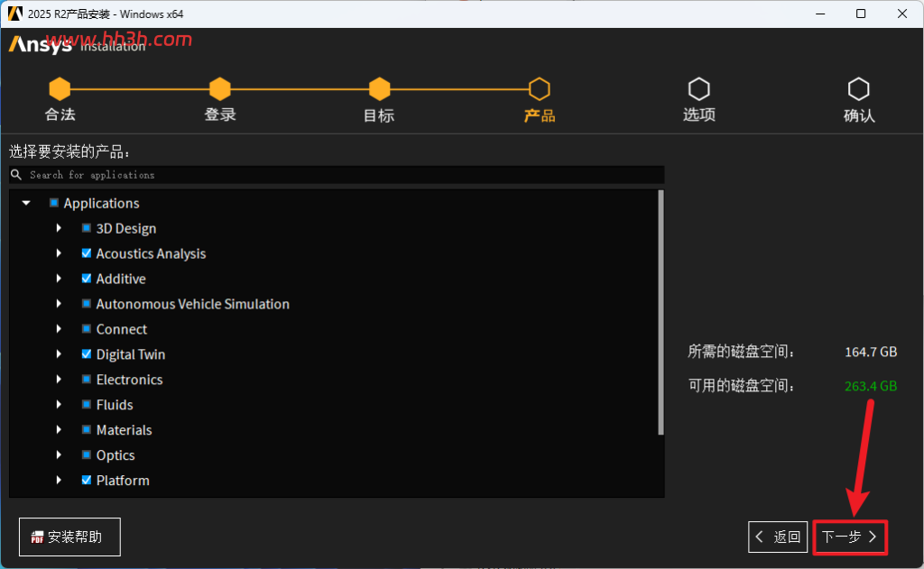Uncheck the Acoustics Analysis checkbox
The width and height of the screenshot is (924, 569).
tap(86, 253)
